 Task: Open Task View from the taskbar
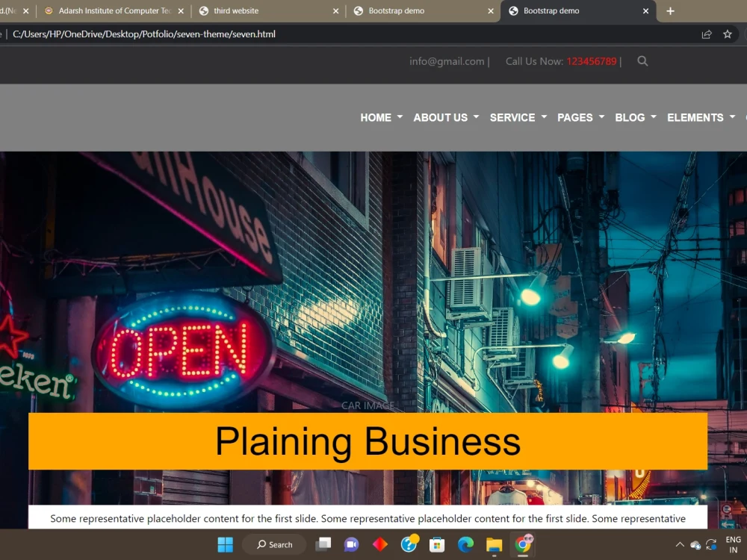click(x=323, y=544)
